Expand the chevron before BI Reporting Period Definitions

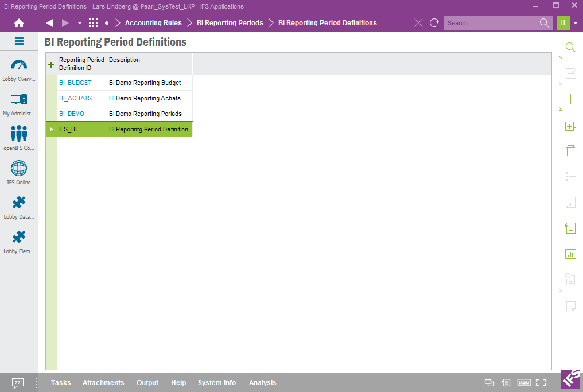coord(271,23)
